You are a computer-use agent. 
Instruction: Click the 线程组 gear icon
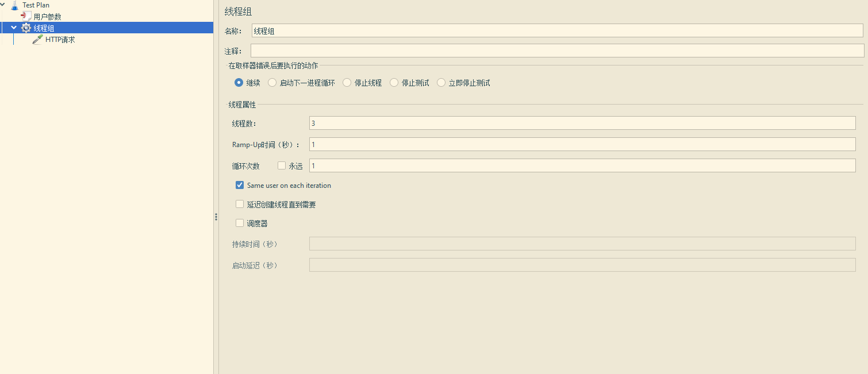26,28
